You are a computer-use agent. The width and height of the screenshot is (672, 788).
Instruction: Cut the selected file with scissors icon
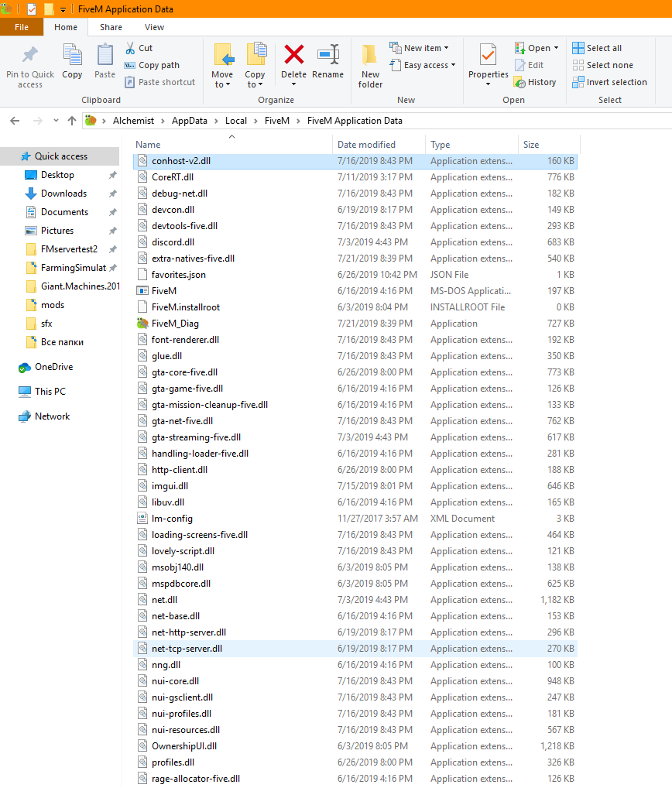tap(130, 48)
